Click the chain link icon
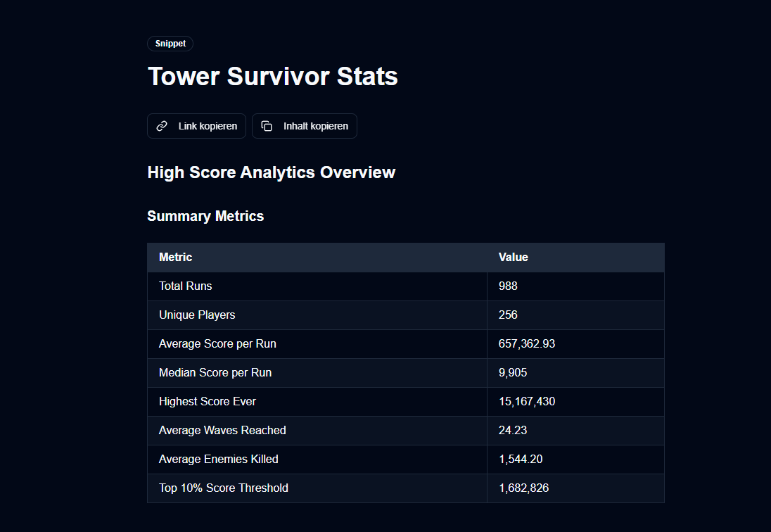The width and height of the screenshot is (771, 532). pos(162,127)
